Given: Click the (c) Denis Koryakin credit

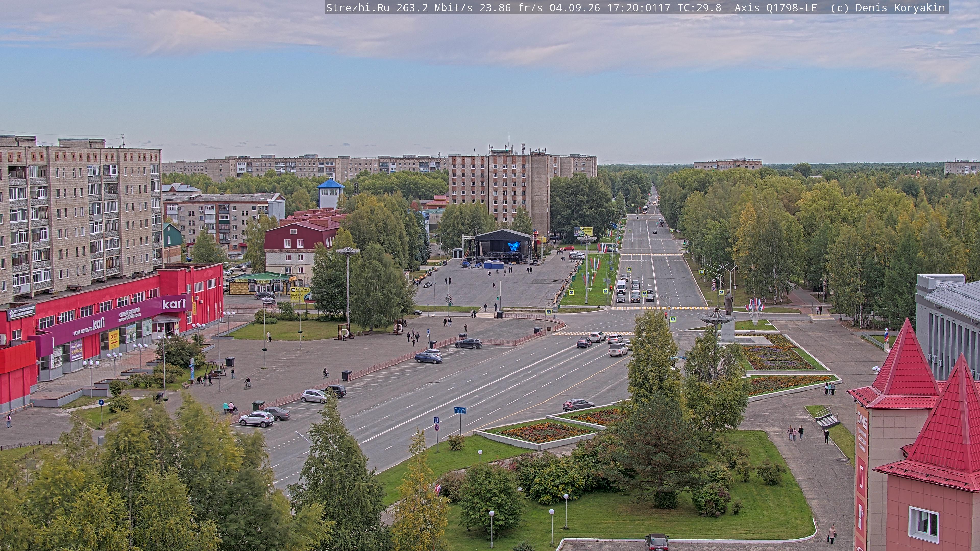Looking at the screenshot, I should coord(888,8).
